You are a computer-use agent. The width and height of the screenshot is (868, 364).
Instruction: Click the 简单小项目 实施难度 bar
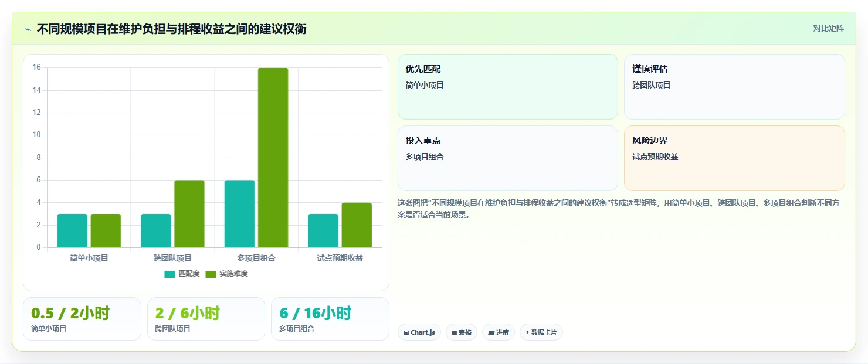(106, 231)
